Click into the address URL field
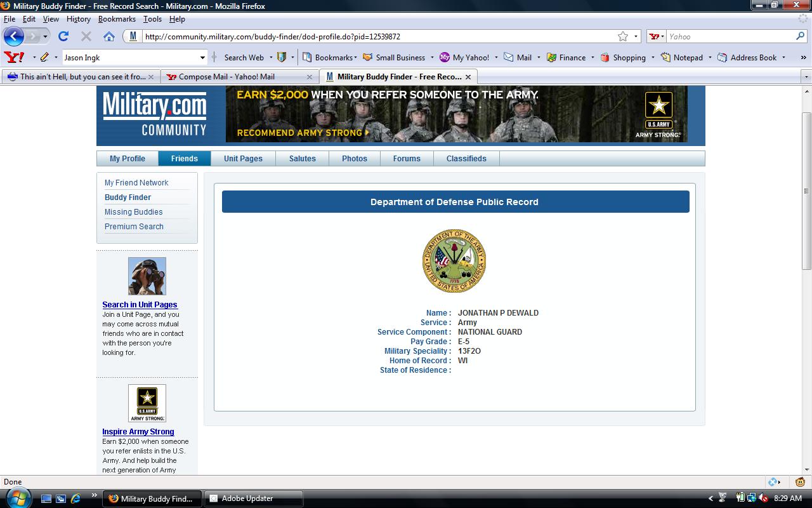The height and width of the screenshot is (508, 812). tap(374, 36)
